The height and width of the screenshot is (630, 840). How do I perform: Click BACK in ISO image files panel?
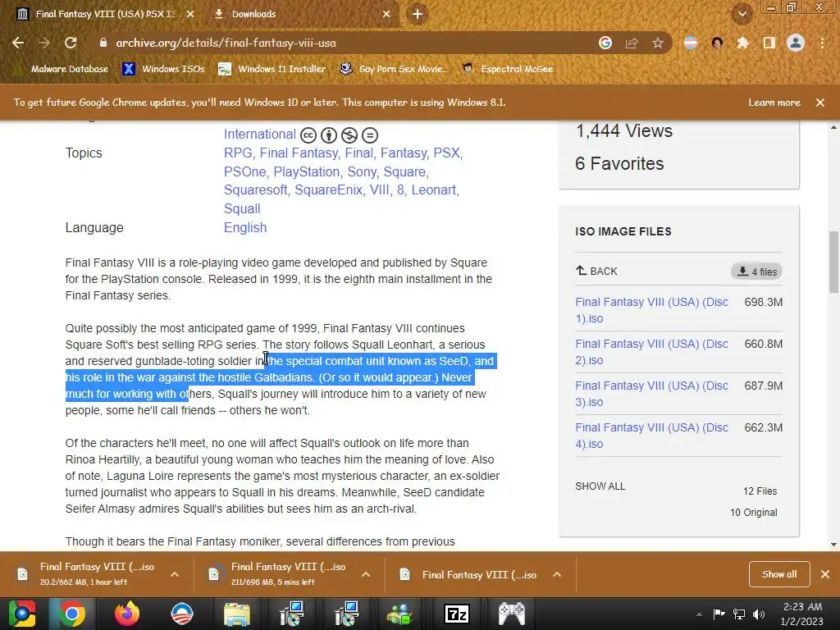pyautogui.click(x=596, y=271)
